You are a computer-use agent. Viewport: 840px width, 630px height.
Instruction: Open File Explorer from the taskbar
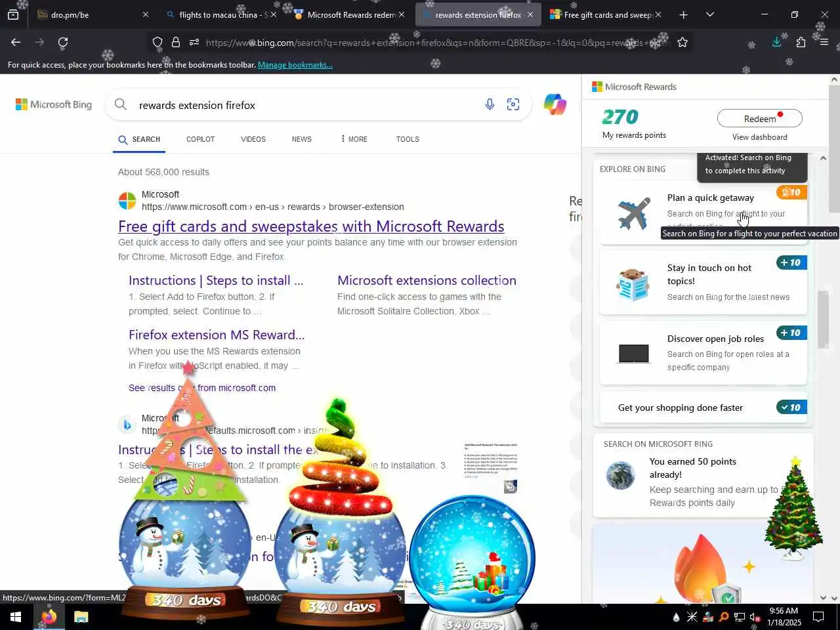(x=81, y=617)
